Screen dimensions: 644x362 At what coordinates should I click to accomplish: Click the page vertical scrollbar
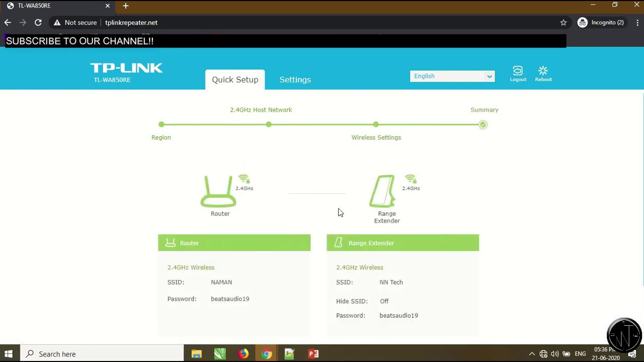point(642,190)
